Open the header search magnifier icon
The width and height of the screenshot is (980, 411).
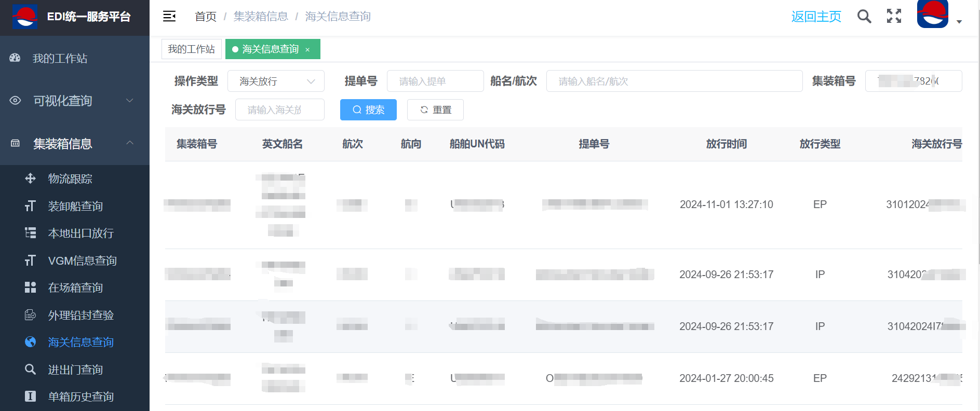[864, 17]
